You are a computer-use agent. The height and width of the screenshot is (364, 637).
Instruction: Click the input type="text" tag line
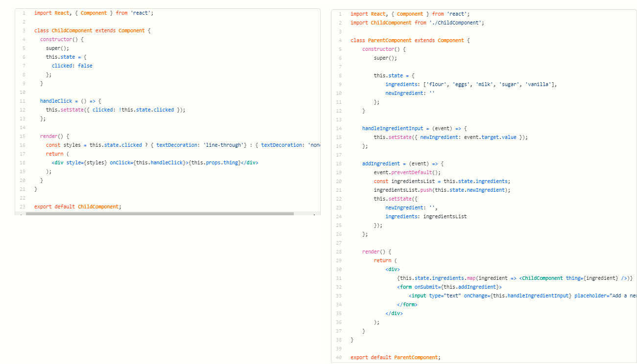click(490, 296)
